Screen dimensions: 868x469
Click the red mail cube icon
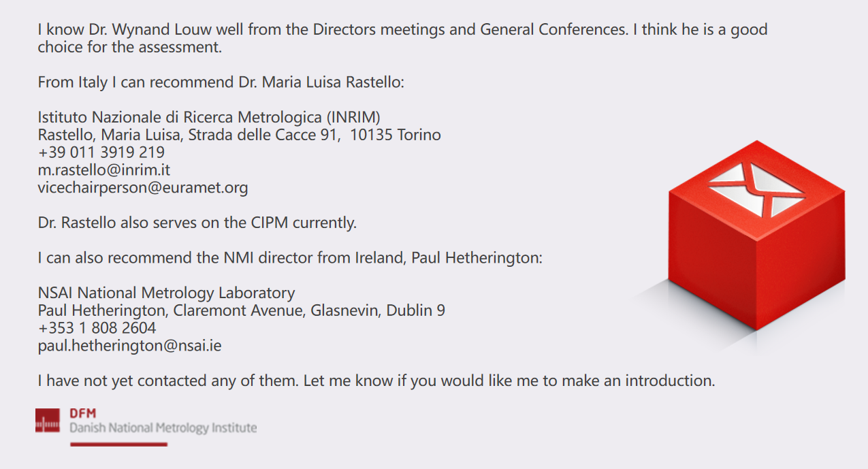pyautogui.click(x=757, y=236)
